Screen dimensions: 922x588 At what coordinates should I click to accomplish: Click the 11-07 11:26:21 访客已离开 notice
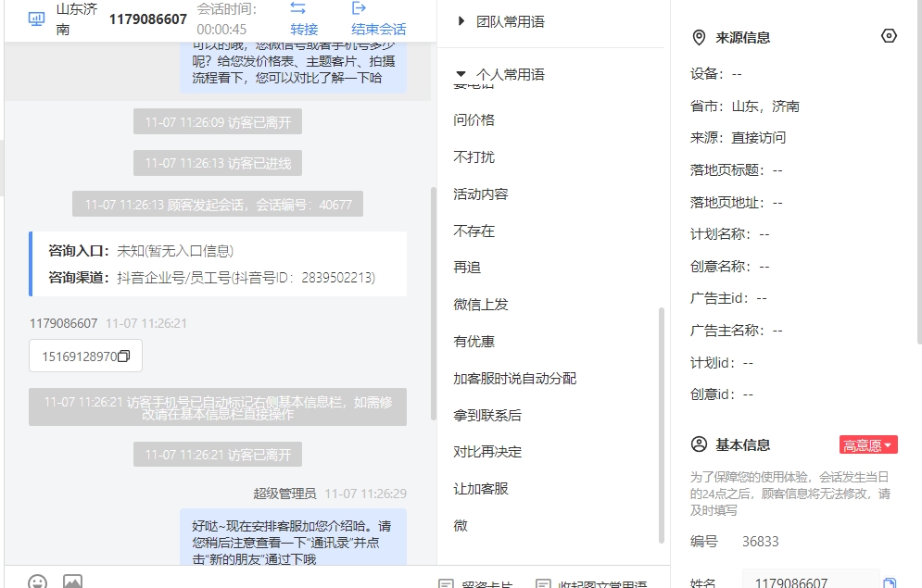pos(218,454)
